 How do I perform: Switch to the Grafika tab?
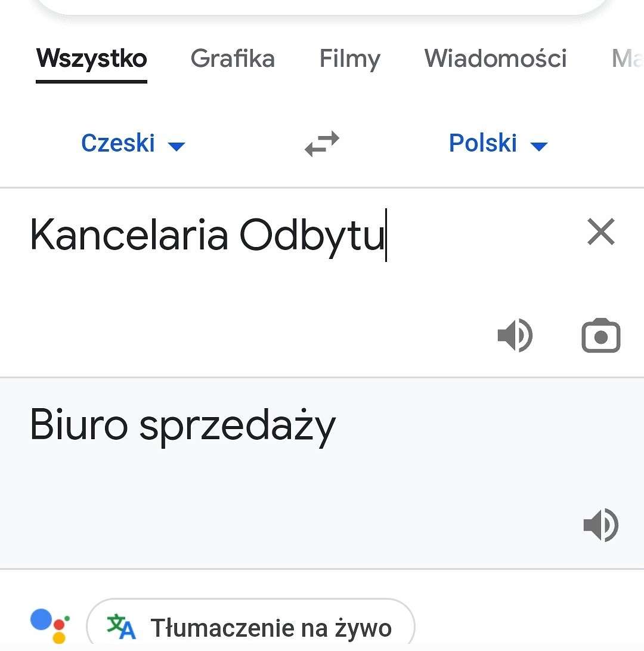click(233, 58)
